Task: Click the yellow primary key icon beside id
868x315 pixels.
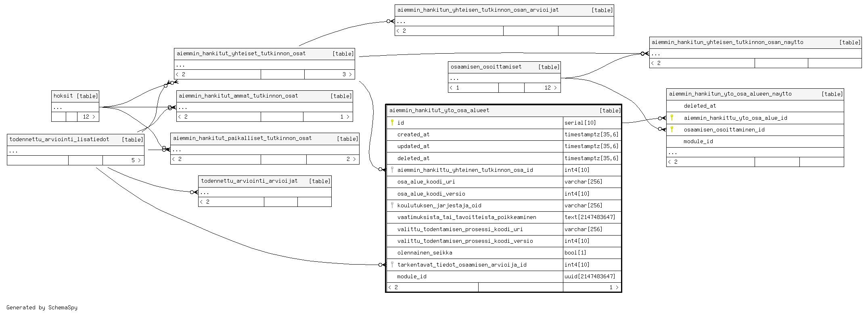Action: 392,122
